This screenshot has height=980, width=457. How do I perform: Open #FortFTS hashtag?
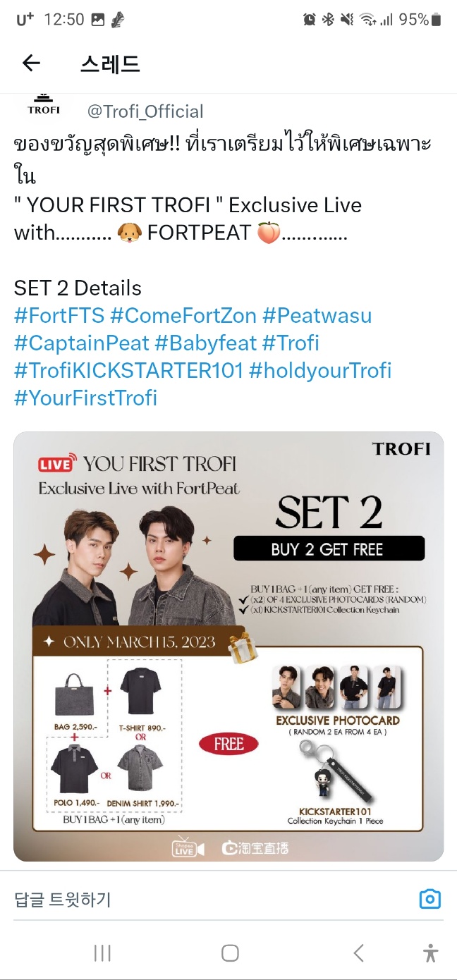(59, 315)
